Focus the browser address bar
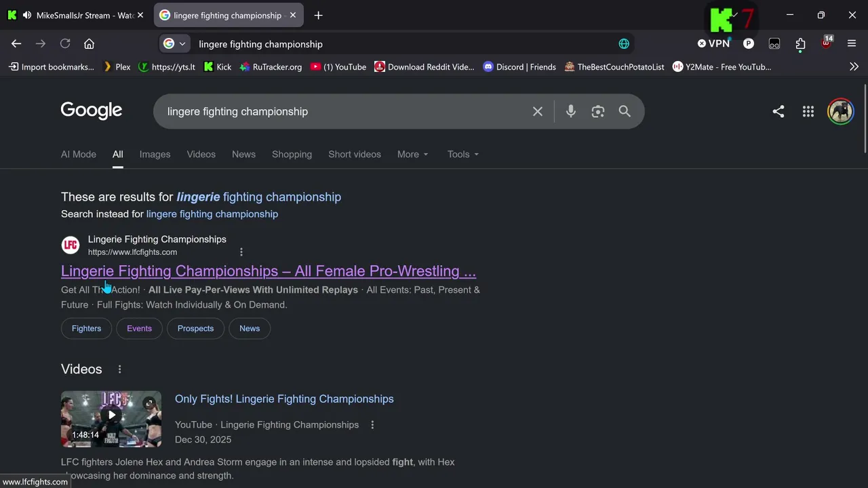868x488 pixels. [400, 44]
